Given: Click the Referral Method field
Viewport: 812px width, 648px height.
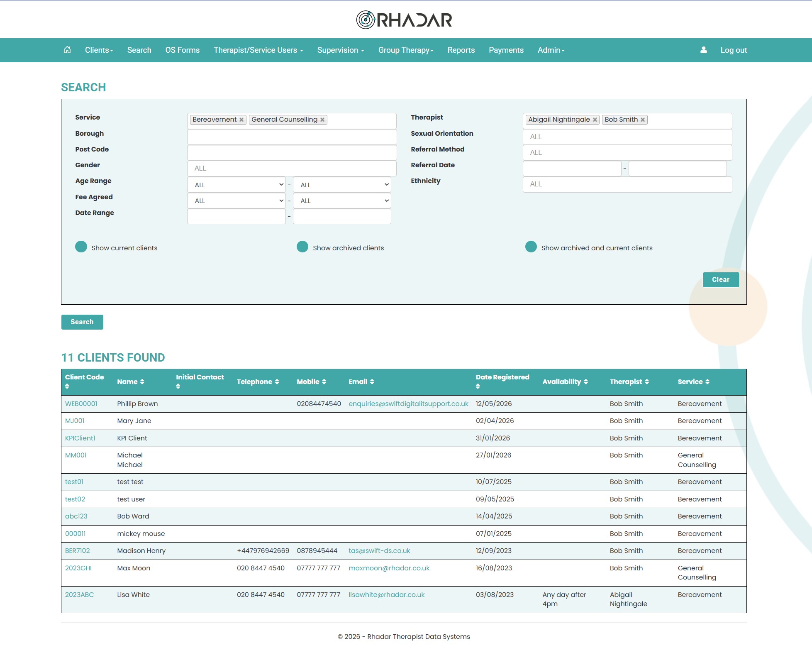Looking at the screenshot, I should (x=627, y=153).
